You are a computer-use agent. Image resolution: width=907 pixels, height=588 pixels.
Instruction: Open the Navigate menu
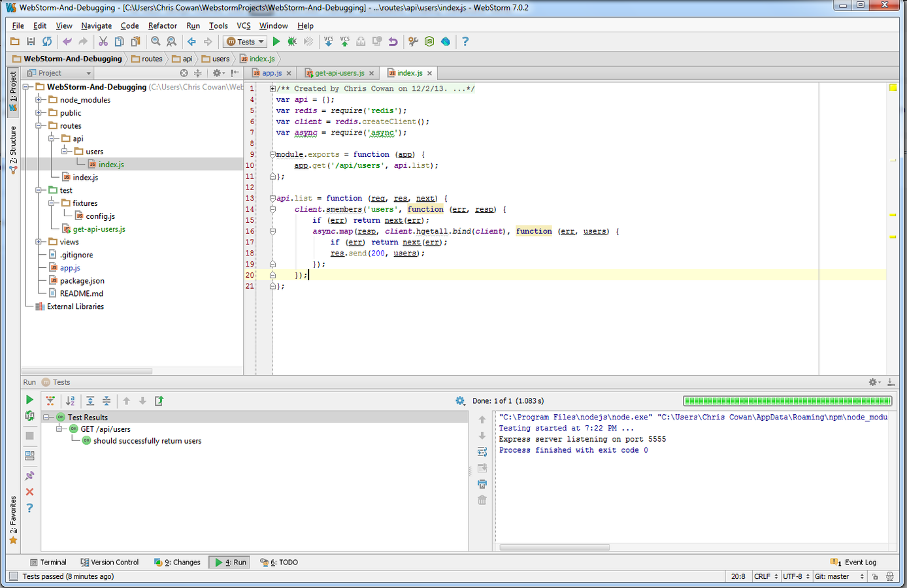pos(96,25)
